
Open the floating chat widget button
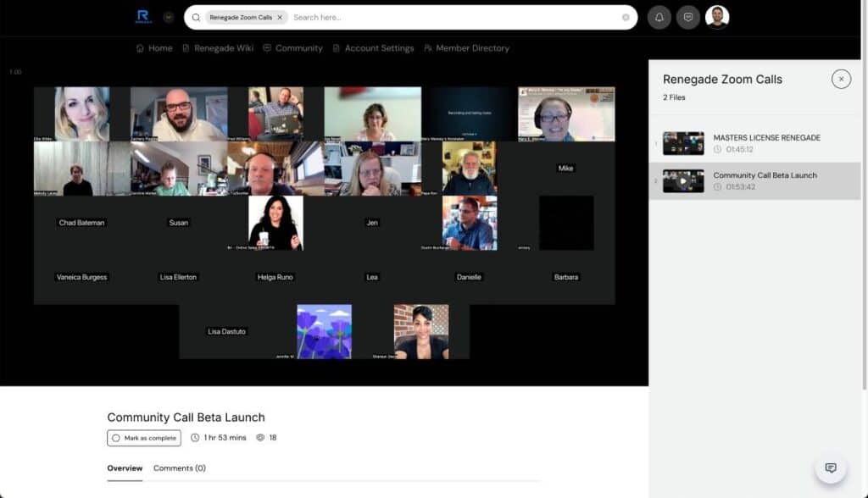point(831,468)
